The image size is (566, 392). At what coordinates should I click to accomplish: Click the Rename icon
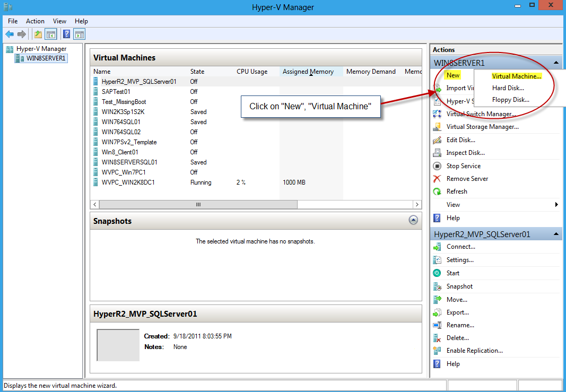437,325
